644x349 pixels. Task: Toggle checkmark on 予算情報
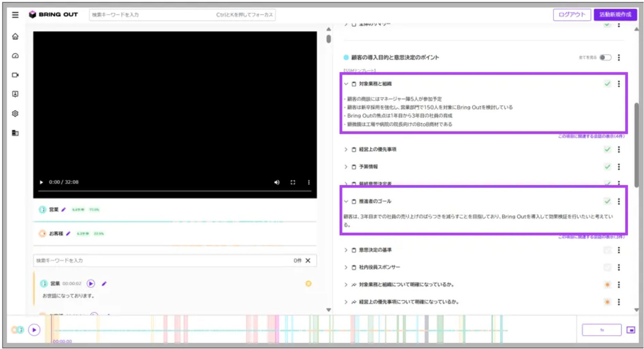[607, 167]
